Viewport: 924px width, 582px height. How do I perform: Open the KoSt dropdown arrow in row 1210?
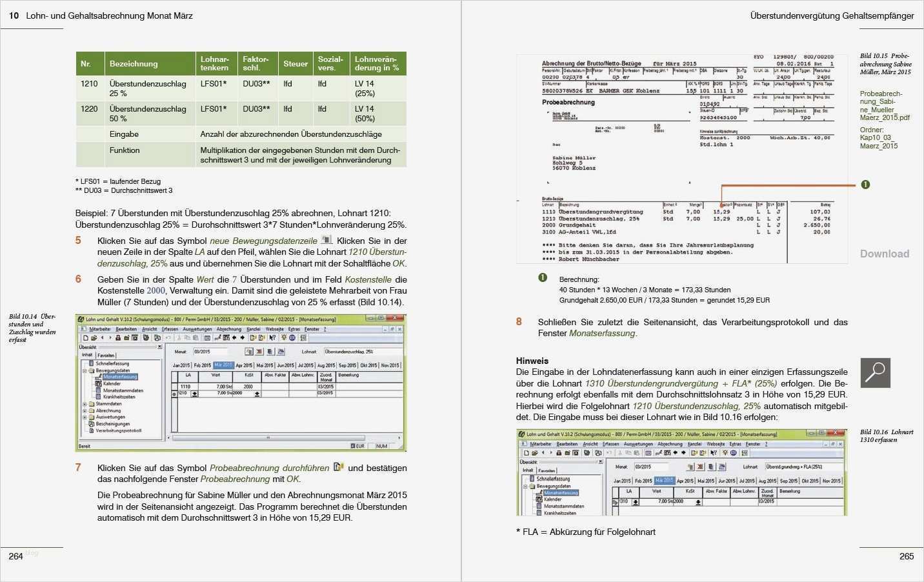point(257,393)
